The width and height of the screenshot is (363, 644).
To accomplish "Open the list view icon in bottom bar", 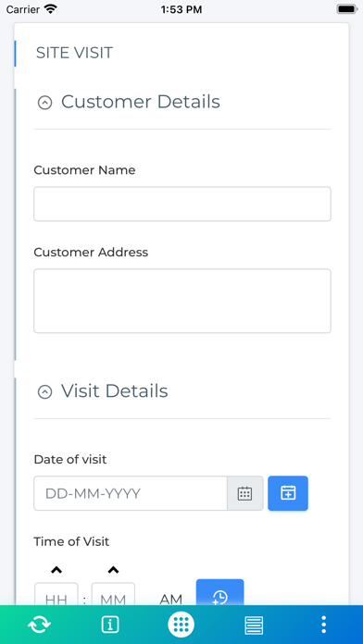I will (x=254, y=625).
